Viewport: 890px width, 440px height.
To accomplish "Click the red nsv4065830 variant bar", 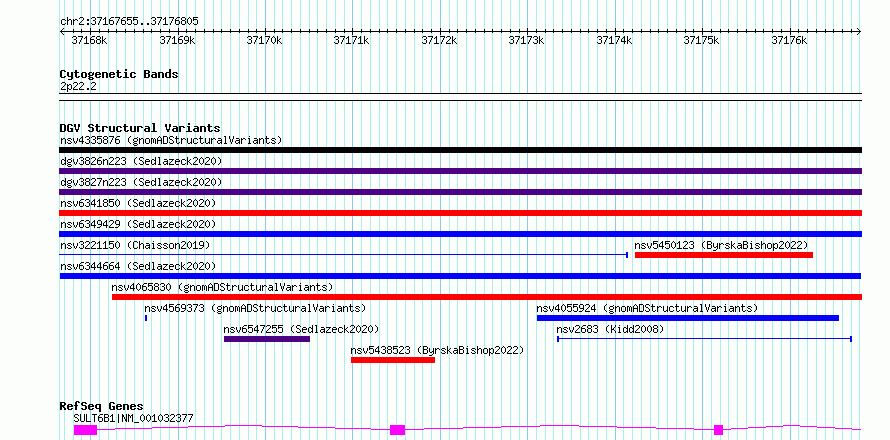I will point(487,297).
